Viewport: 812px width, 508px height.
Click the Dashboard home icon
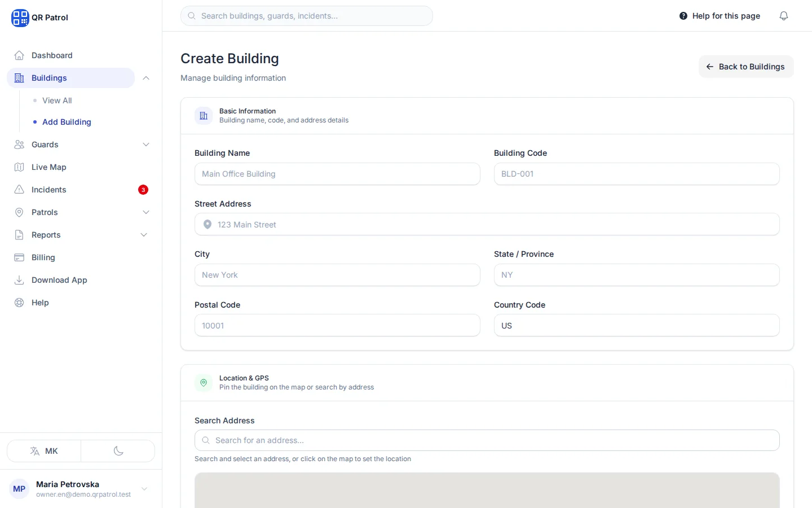point(19,55)
